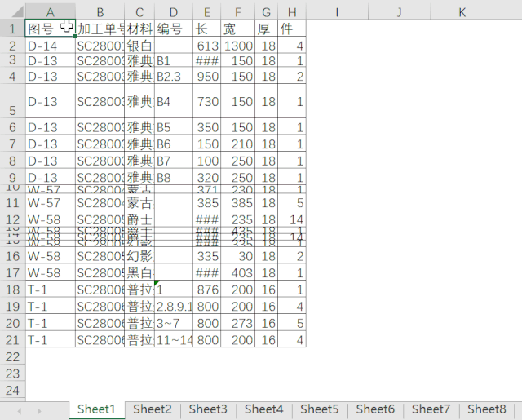Select cell with value 950
The width and height of the screenshot is (522, 420).
206,76
